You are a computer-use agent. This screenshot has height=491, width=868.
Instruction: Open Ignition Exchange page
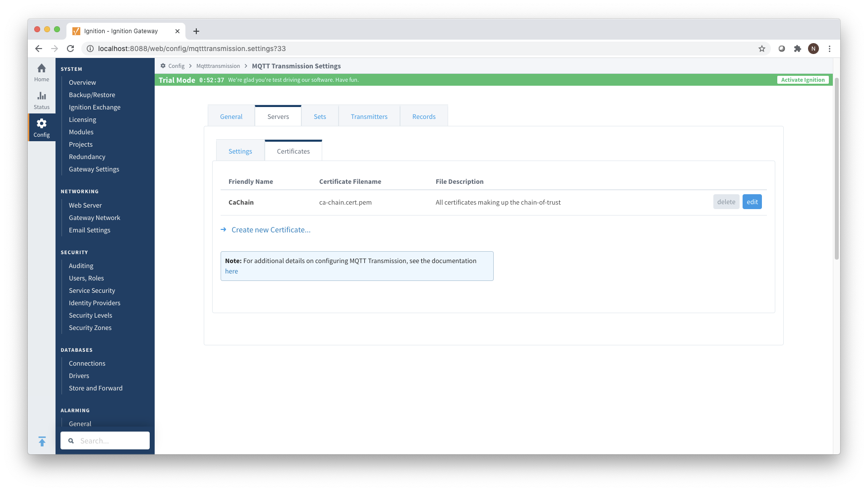point(95,107)
